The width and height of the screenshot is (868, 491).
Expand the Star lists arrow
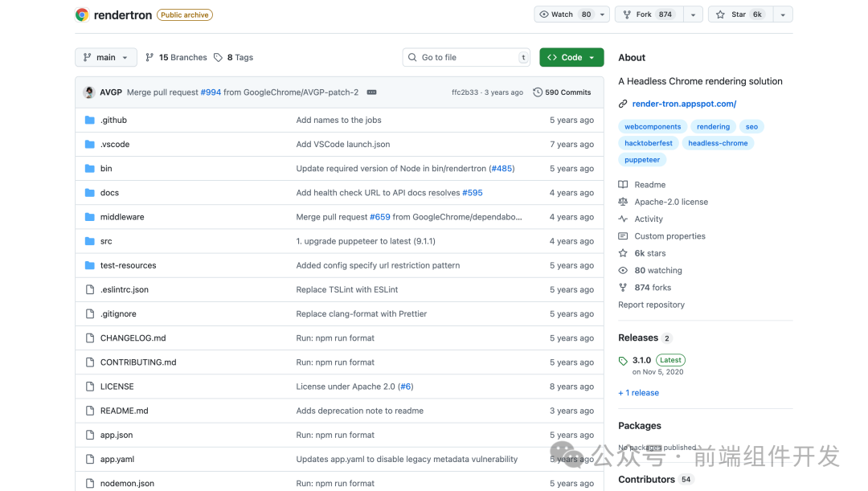point(783,14)
